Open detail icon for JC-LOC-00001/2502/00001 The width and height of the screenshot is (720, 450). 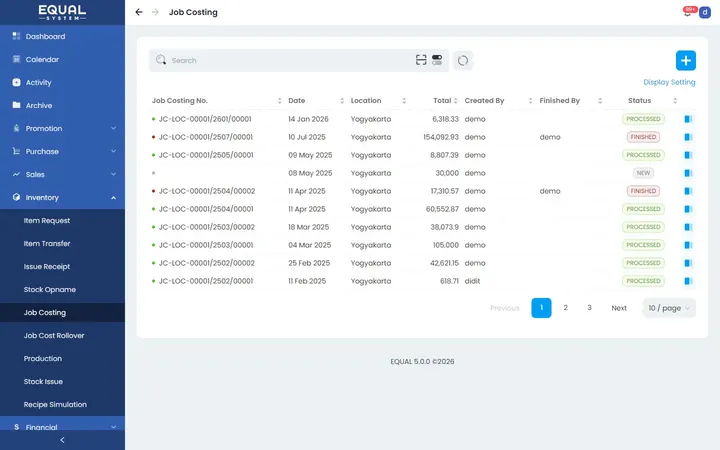pos(688,281)
